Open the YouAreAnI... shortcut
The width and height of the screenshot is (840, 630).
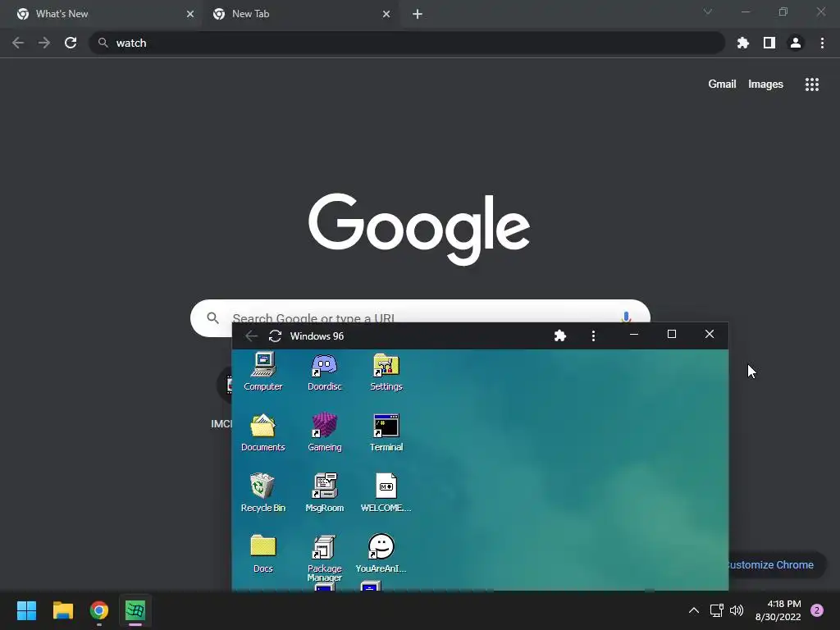[381, 554]
